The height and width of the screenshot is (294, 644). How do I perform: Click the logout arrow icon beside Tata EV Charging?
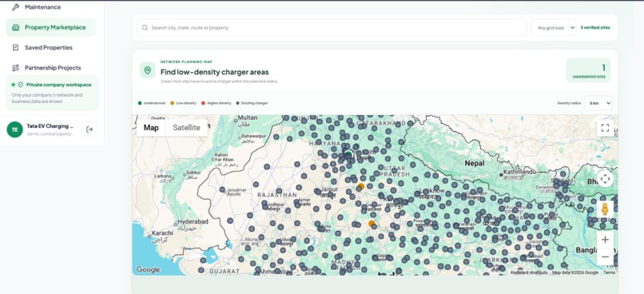89,129
